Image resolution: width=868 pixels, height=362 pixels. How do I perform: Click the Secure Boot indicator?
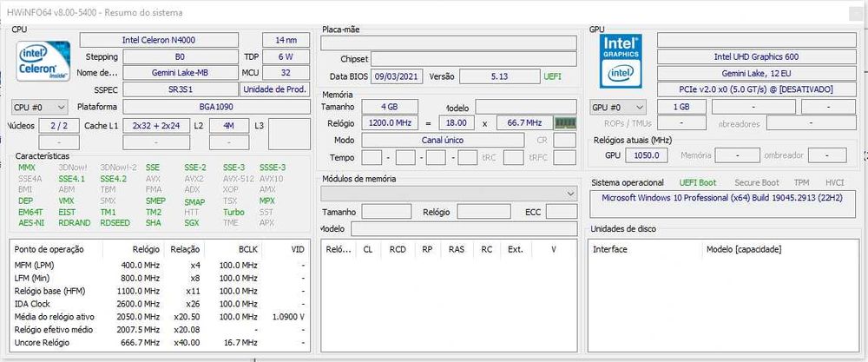coord(757,182)
